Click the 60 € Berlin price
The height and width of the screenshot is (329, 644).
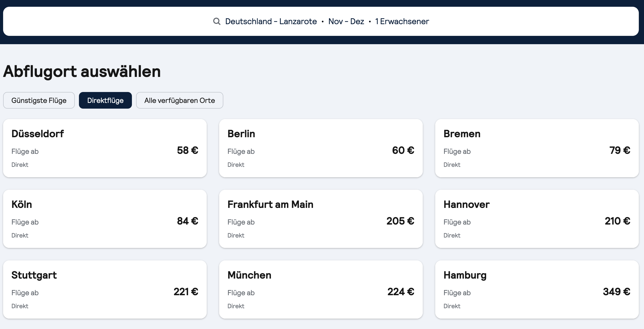403,150
